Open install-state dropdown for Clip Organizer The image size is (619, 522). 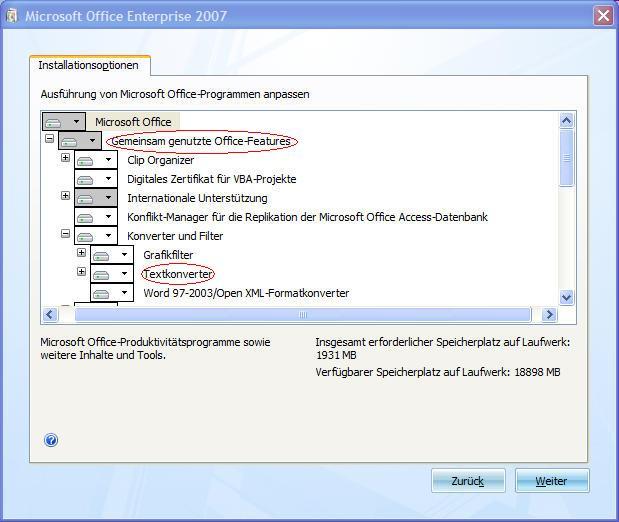pyautogui.click(x=96, y=160)
